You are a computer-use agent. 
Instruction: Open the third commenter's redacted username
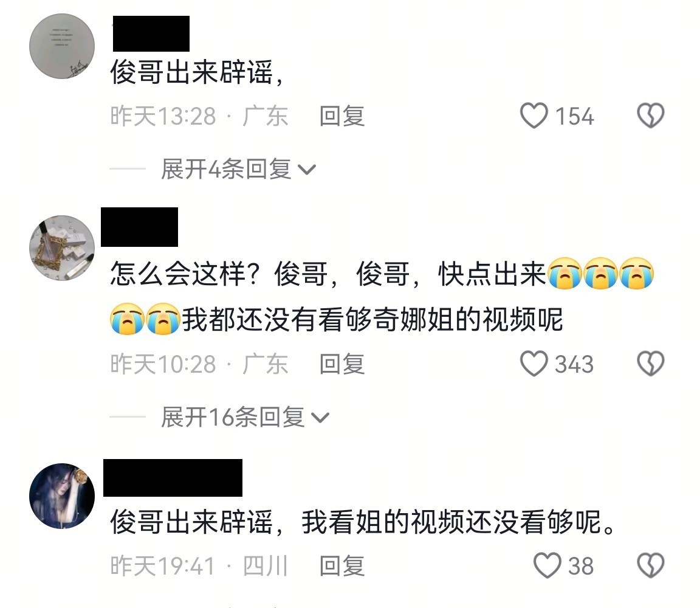[173, 477]
